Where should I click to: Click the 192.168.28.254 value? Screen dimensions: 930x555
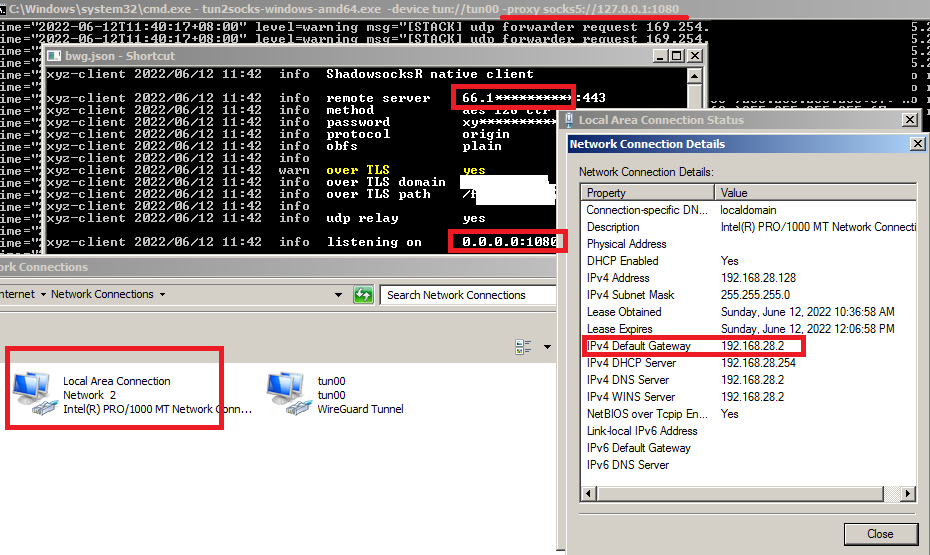point(758,363)
